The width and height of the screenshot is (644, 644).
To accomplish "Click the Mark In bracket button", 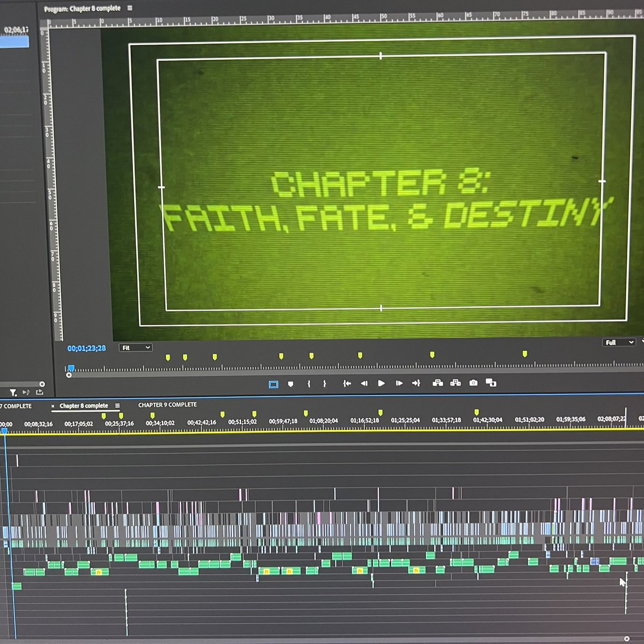I will click(309, 384).
